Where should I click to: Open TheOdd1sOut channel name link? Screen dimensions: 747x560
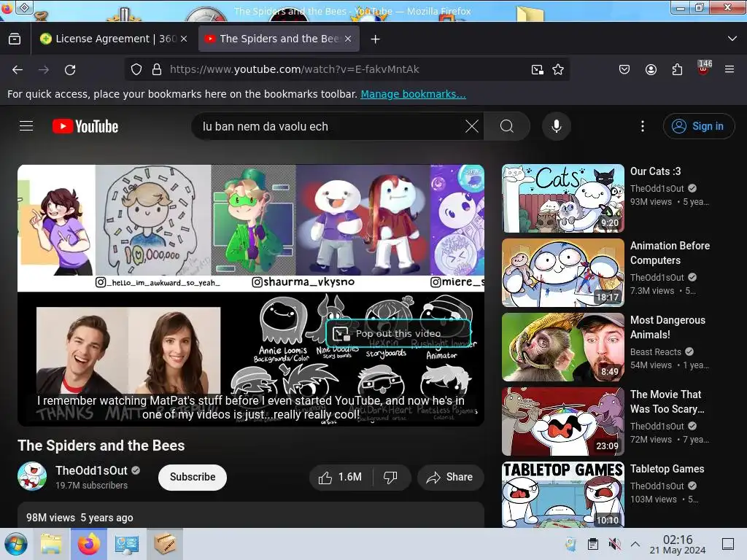tap(91, 470)
